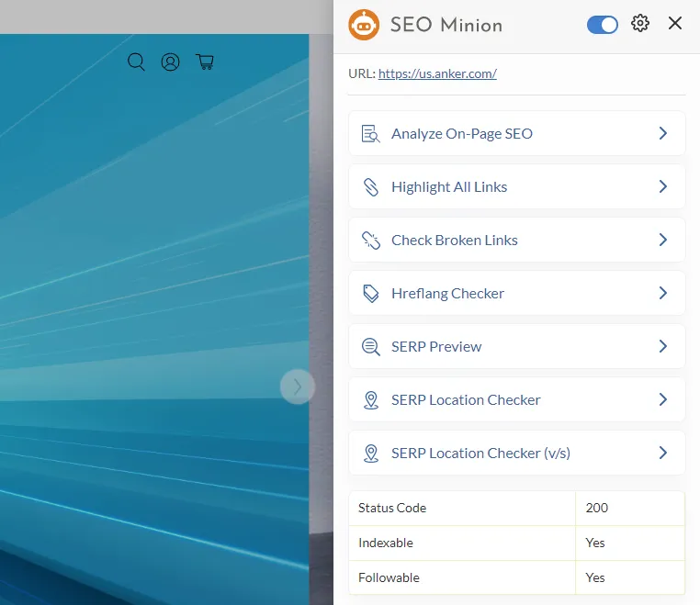Toggle the SEO Minion on/off switch
Viewport: 700px width, 605px height.
click(603, 25)
